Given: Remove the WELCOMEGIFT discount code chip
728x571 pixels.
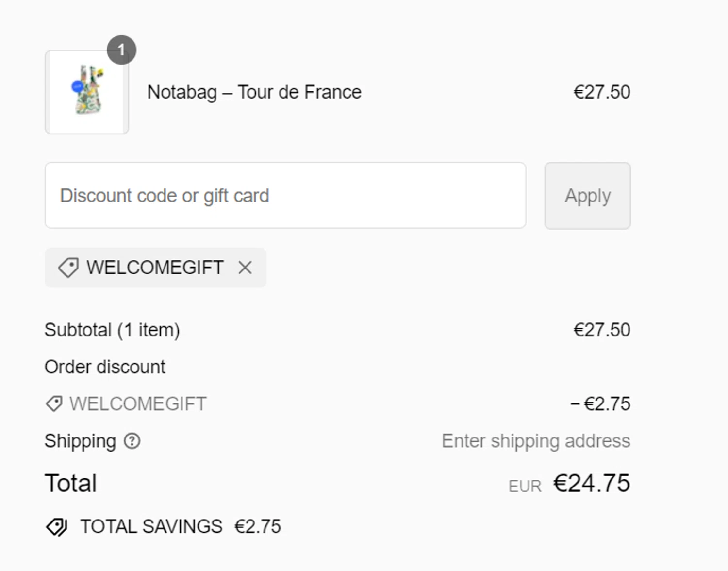Looking at the screenshot, I should pos(245,268).
